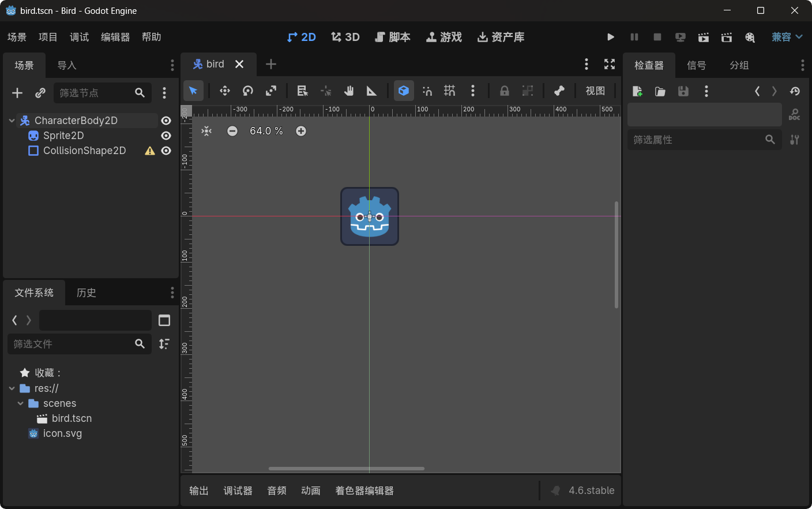Activate the Pan hand tool

point(349,91)
